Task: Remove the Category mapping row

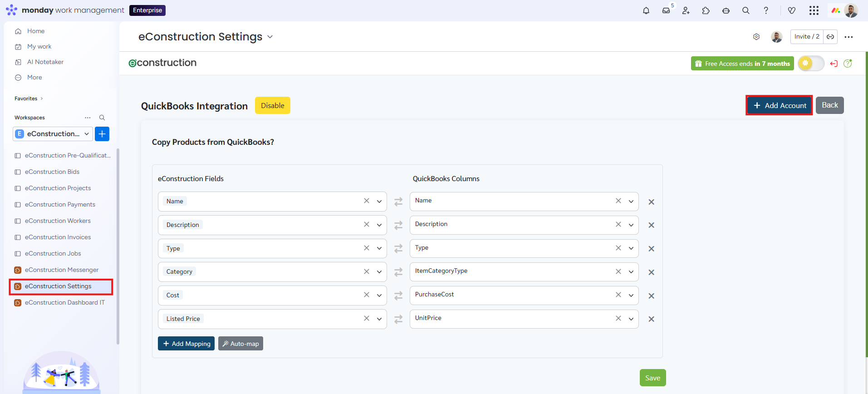Action: pyautogui.click(x=651, y=272)
